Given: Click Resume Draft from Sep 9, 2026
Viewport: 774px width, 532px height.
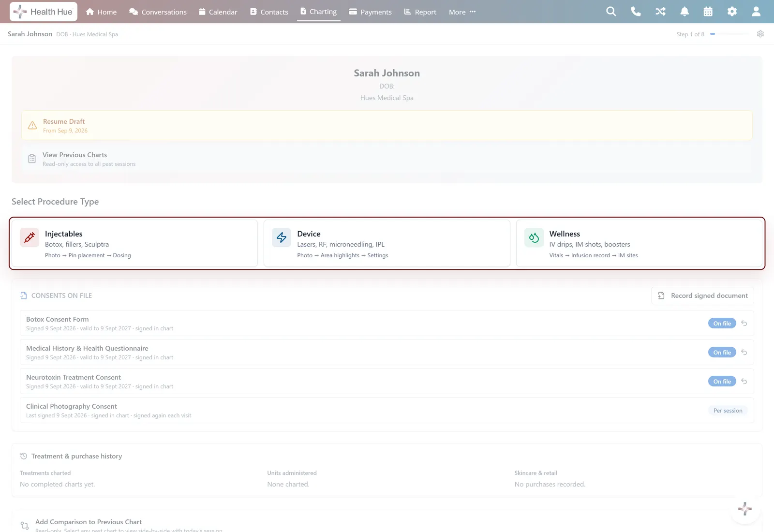Looking at the screenshot, I should coord(387,126).
